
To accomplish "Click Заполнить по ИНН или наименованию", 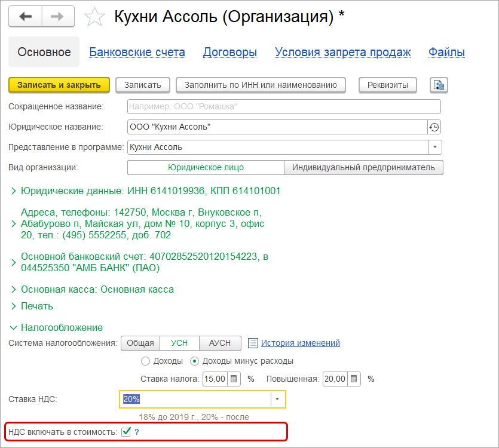I will point(261,85).
